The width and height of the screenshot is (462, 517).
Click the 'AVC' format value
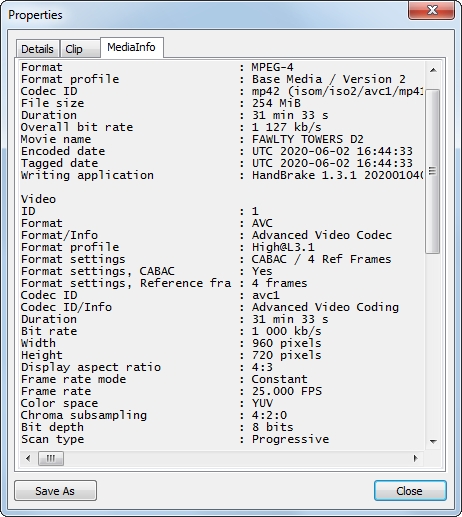[262, 223]
